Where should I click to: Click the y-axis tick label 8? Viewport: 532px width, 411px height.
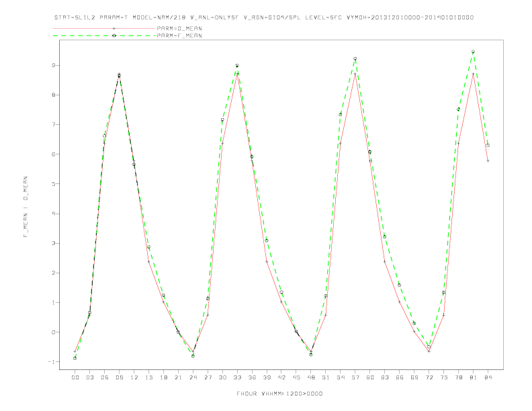pyautogui.click(x=53, y=95)
